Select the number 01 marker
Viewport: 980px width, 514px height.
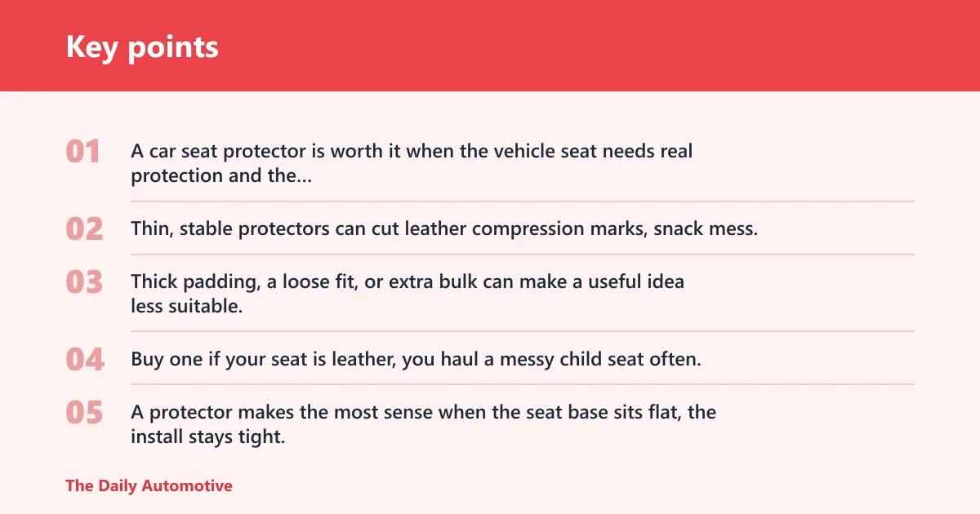[83, 152]
